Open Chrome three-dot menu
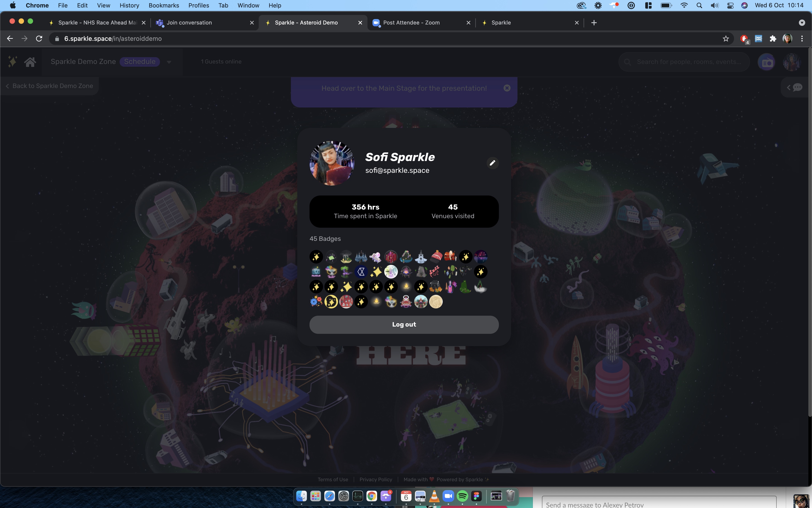Viewport: 812px width, 508px height. point(802,39)
